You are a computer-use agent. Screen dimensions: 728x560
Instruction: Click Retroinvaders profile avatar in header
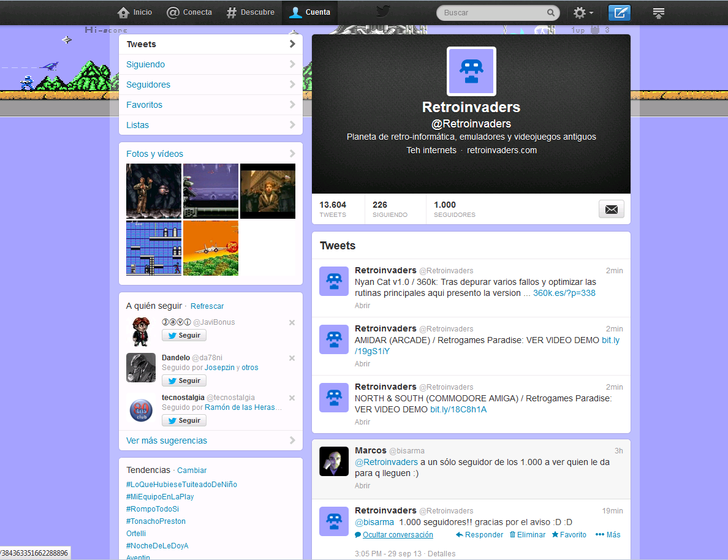pos(471,71)
